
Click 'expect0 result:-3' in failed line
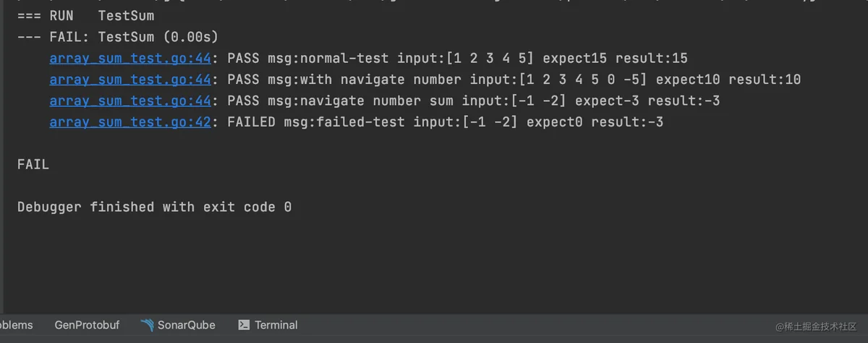595,122
